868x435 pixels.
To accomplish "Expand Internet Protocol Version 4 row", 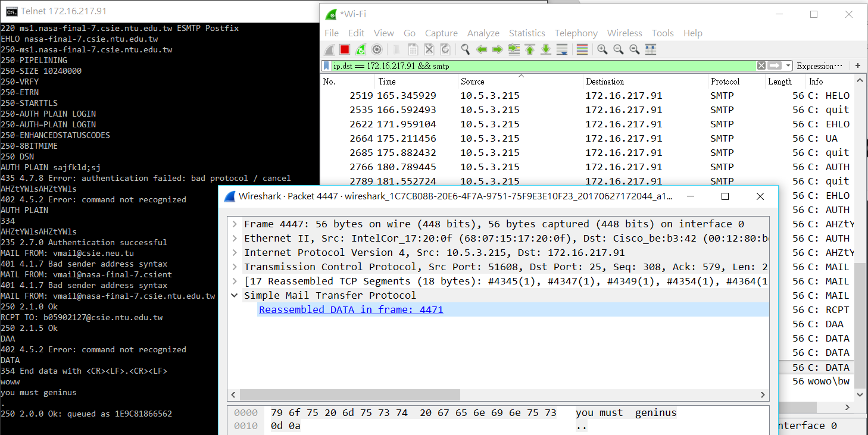I will tap(235, 252).
